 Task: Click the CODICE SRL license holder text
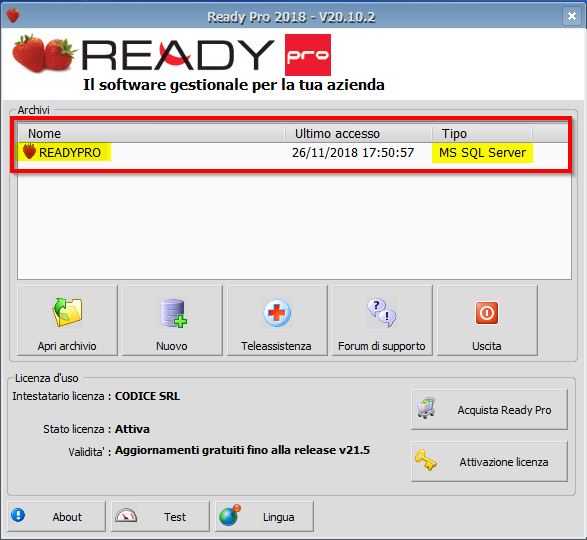click(x=147, y=396)
